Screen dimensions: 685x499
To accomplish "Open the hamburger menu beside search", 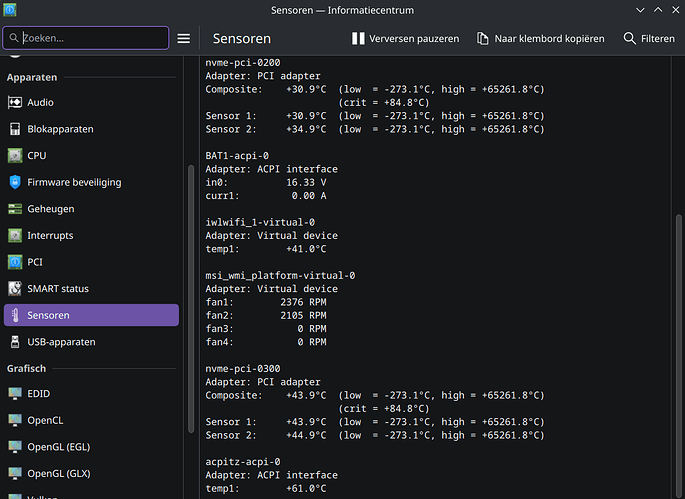I will 184,38.
